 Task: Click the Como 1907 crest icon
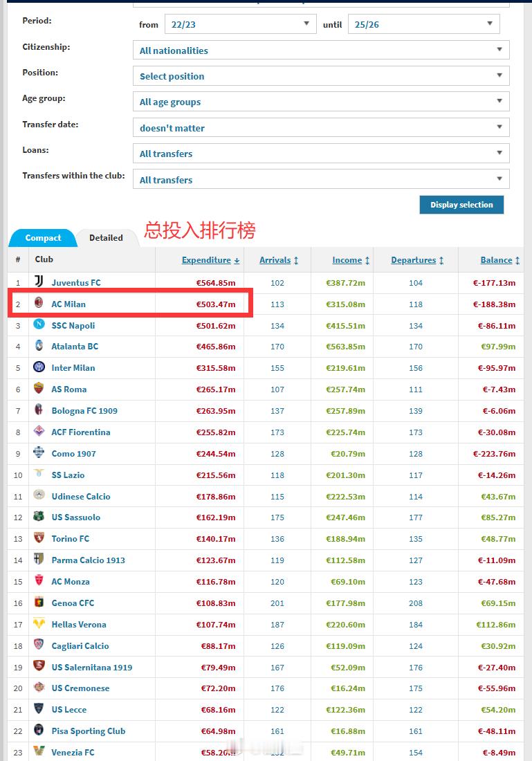tap(39, 452)
